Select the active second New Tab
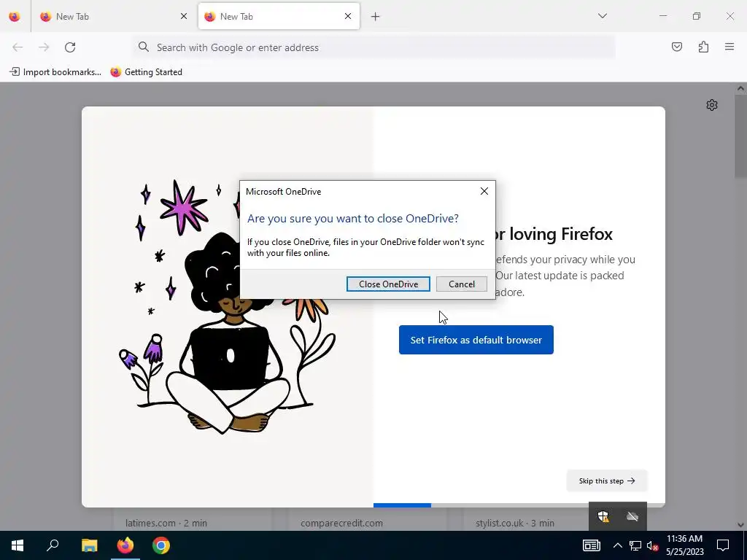Viewport: 747px width, 560px height. click(x=279, y=16)
